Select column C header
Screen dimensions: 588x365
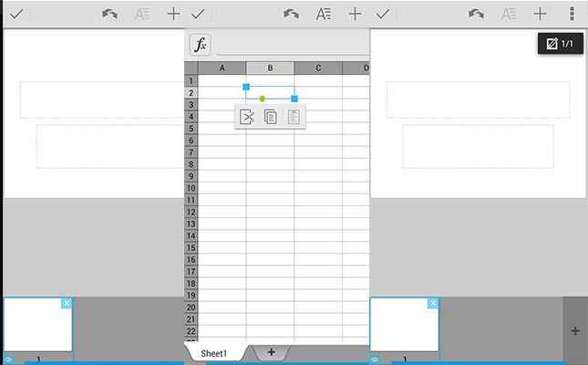[319, 68]
